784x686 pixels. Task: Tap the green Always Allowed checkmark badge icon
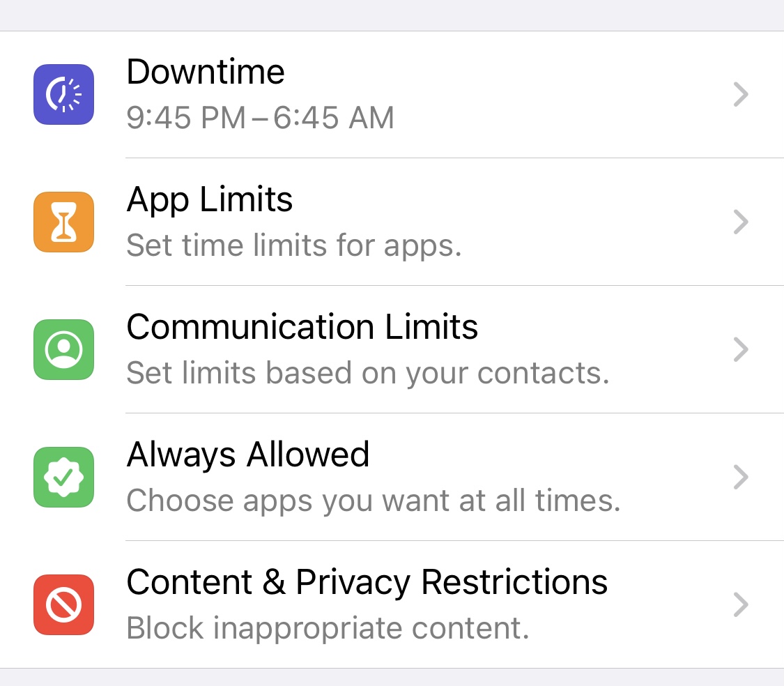(63, 477)
